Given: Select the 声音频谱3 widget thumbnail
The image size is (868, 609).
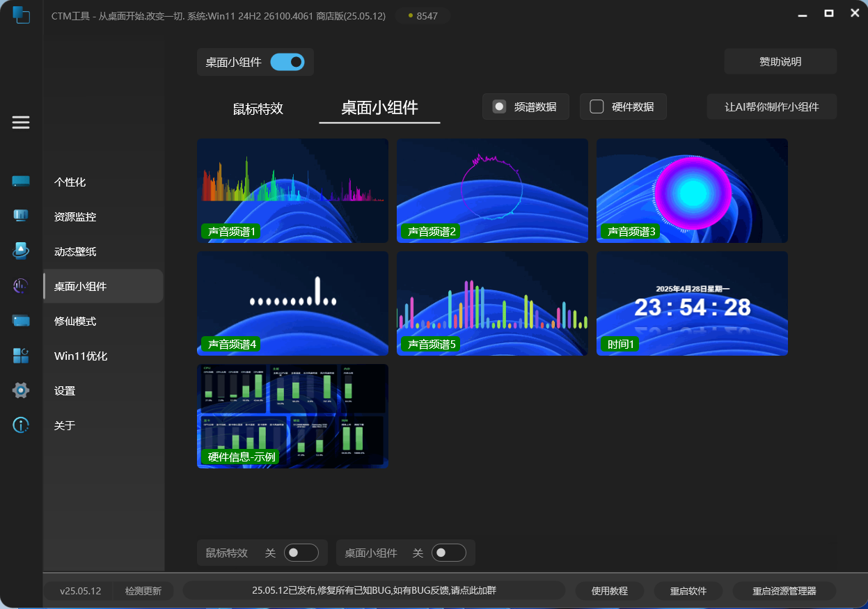Looking at the screenshot, I should [692, 191].
